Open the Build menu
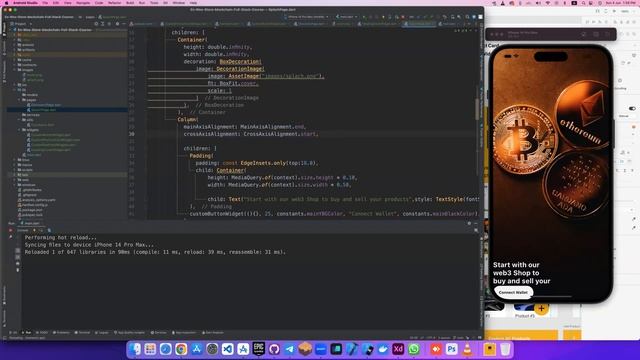640x360 pixels. click(x=130, y=3)
